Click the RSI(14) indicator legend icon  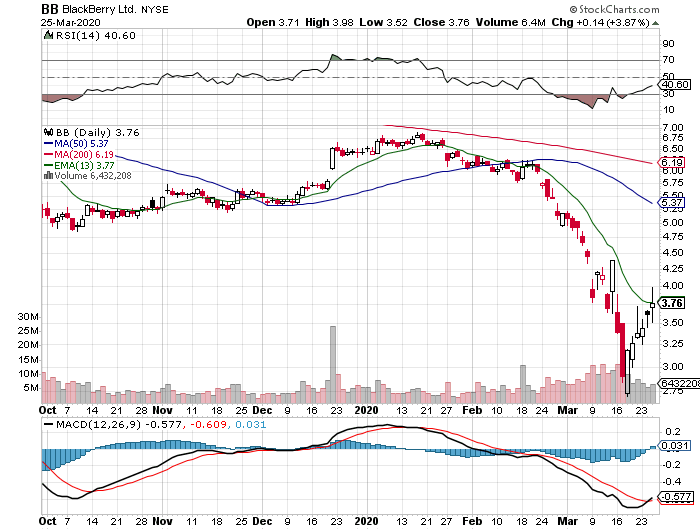click(x=46, y=35)
